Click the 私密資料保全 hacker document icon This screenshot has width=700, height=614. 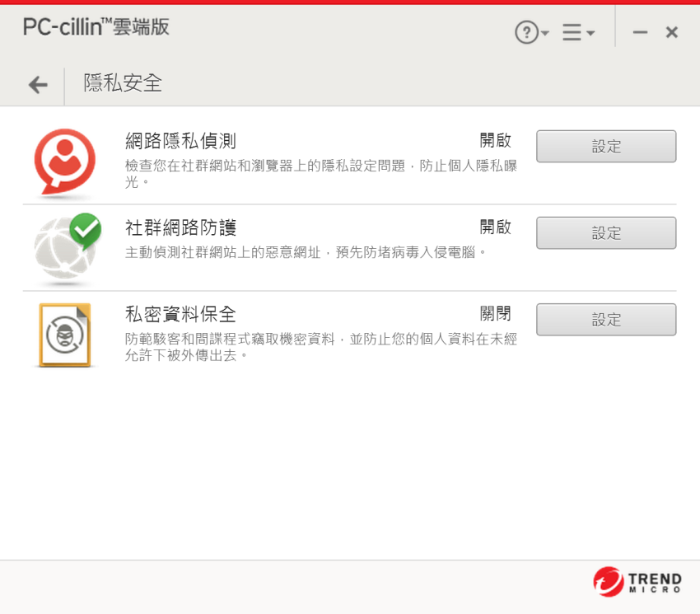click(65, 335)
